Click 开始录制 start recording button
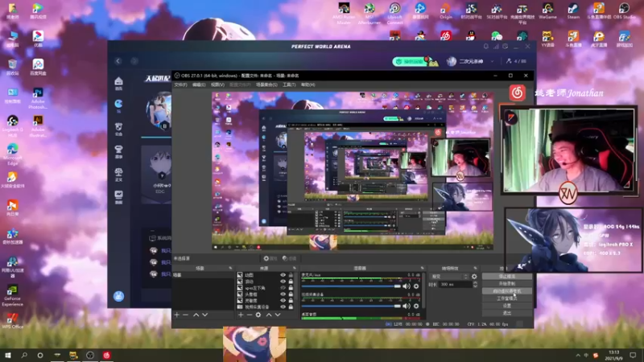644x362 pixels. [507, 284]
